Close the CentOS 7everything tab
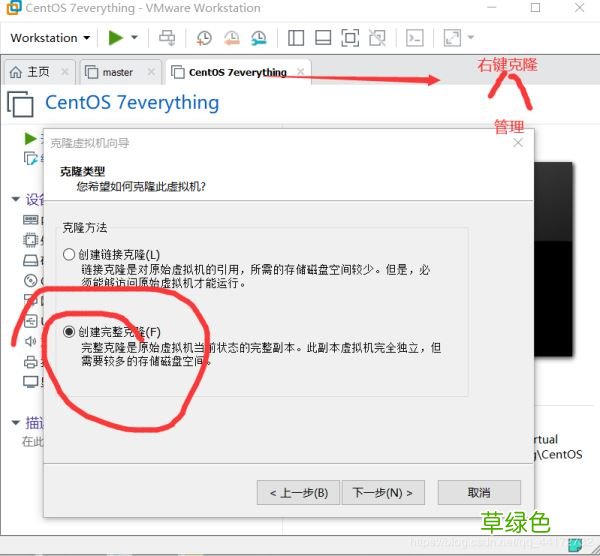Image resolution: width=600 pixels, height=556 pixels. coord(301,72)
